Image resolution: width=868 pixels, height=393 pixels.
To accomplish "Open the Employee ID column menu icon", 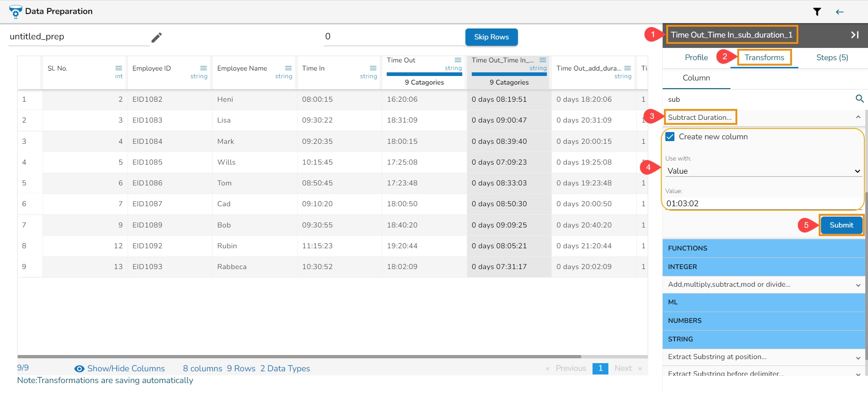I will (x=204, y=68).
